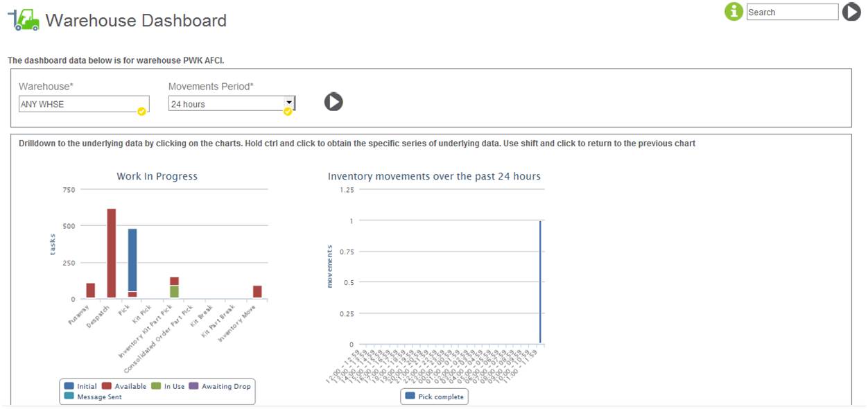868x409 pixels.
Task: Click the green In Use segment of Inventory Kit Part Pick
Action: click(x=174, y=292)
